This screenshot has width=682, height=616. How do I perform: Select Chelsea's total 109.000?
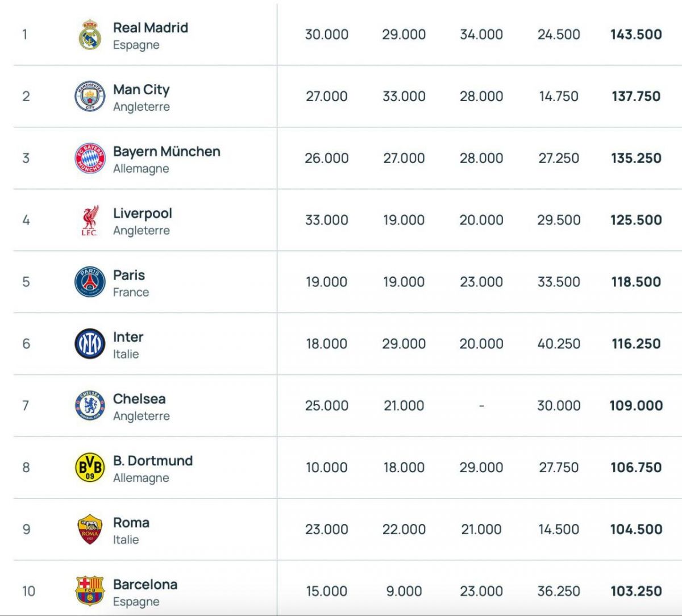pyautogui.click(x=636, y=406)
